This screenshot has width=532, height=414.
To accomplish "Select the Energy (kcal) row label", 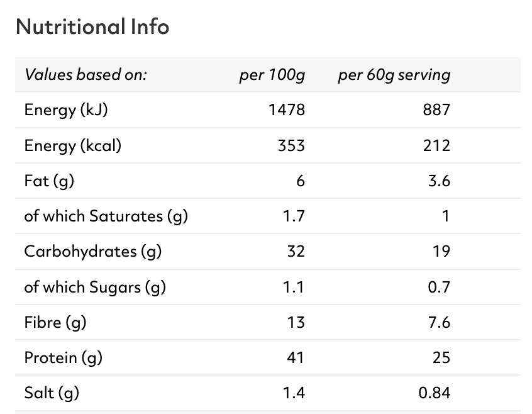I will pos(72,146).
